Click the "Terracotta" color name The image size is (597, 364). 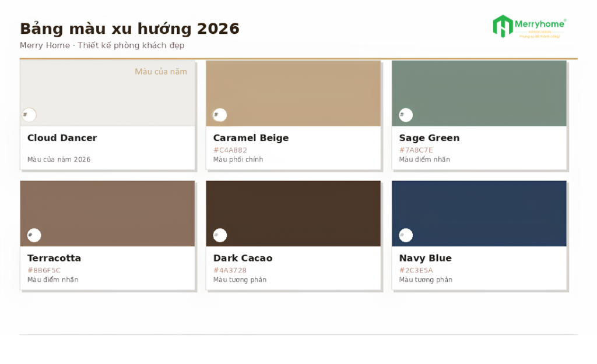(54, 258)
